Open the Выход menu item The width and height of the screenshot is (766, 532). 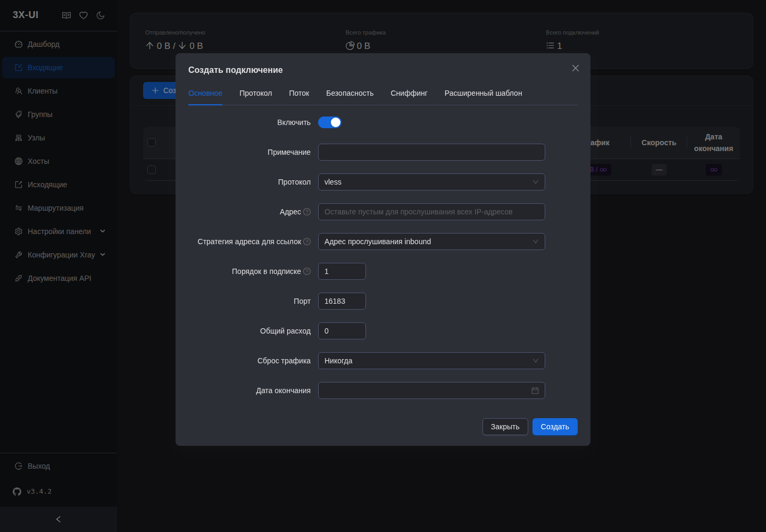(59, 466)
